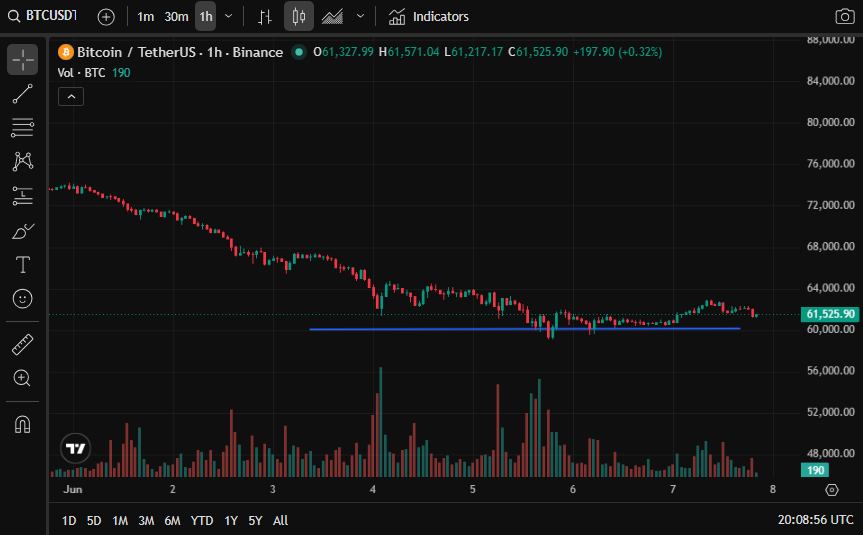Open the emoji icons tool
This screenshot has height=535, width=863.
coord(23,299)
